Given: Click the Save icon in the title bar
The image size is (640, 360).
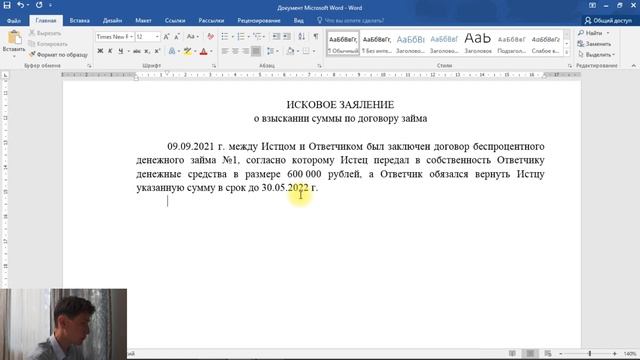Looking at the screenshot, I should 7,5.
